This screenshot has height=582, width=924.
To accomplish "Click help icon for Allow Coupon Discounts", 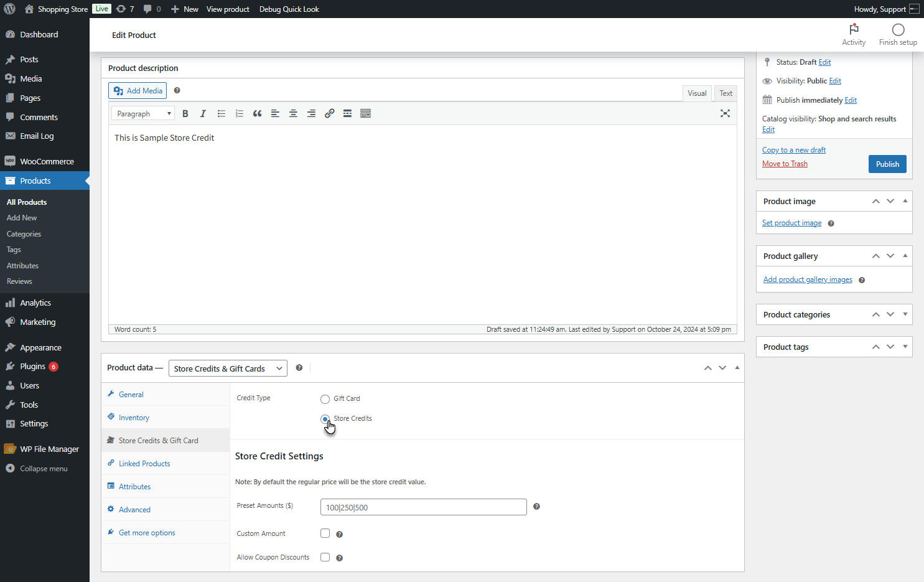I will pos(339,558).
